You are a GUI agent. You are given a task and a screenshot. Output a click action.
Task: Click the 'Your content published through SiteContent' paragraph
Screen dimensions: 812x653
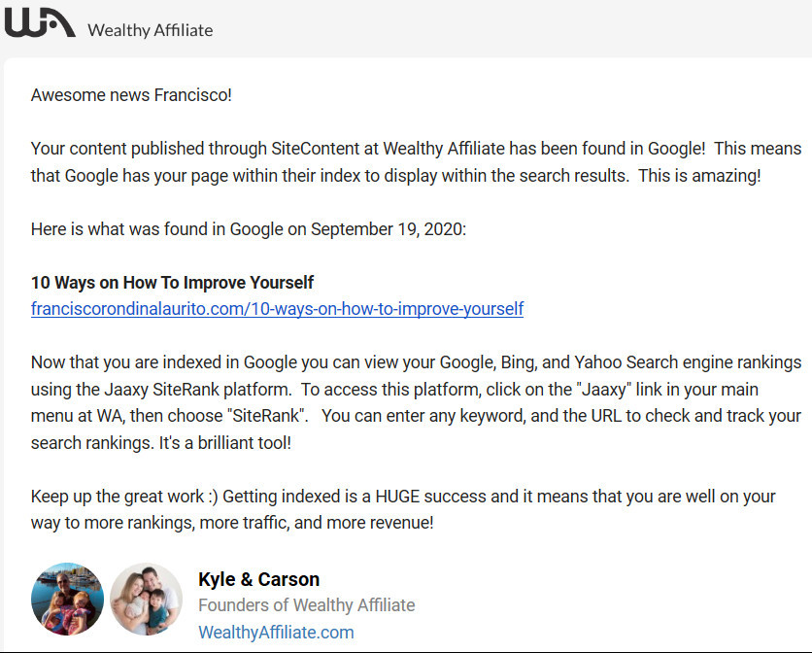pyautogui.click(x=416, y=161)
